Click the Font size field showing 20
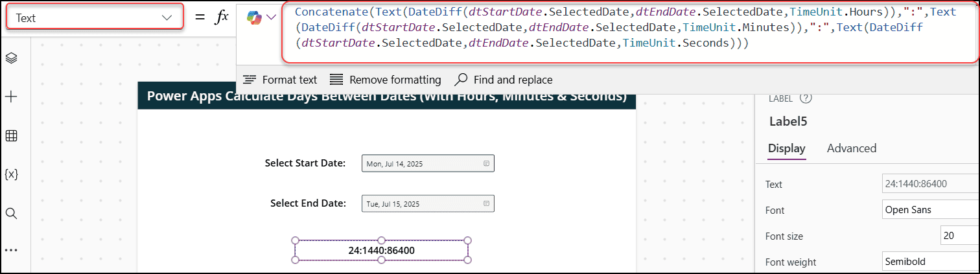Screen dimensions: 980x274 pyautogui.click(x=960, y=236)
